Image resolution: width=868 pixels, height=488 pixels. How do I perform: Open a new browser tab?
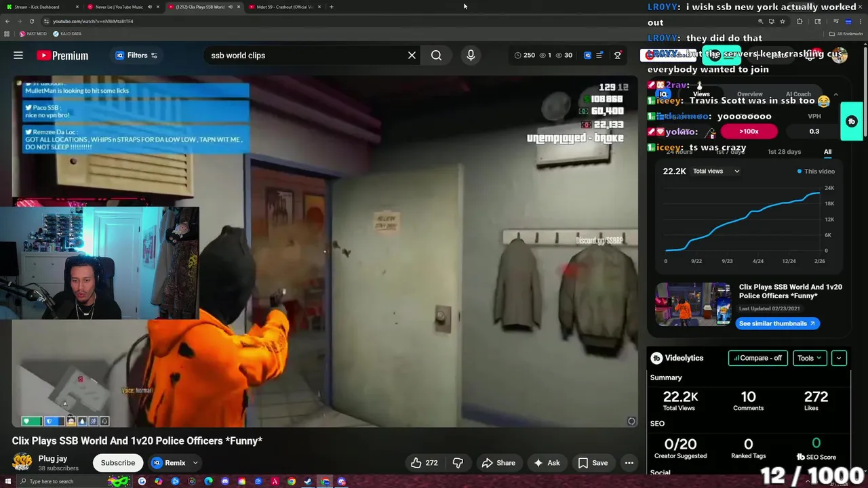[331, 7]
